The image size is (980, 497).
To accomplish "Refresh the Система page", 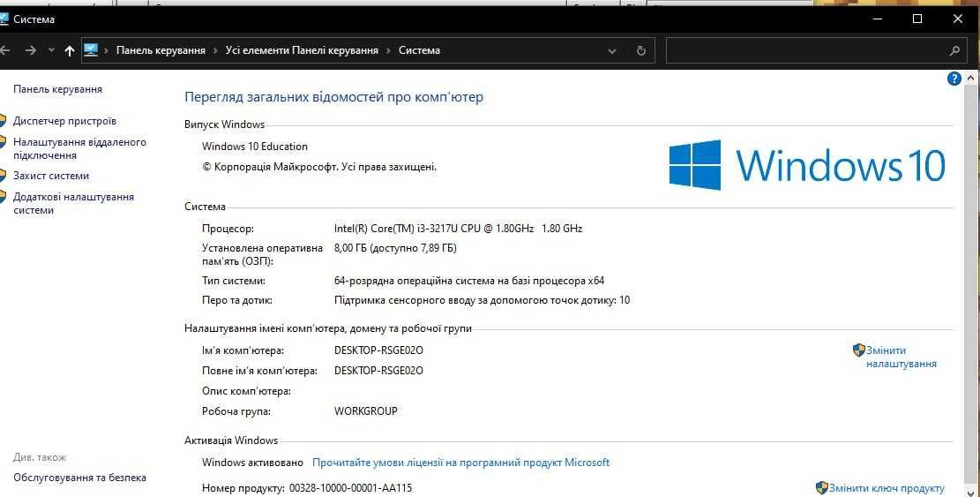I will pyautogui.click(x=640, y=51).
